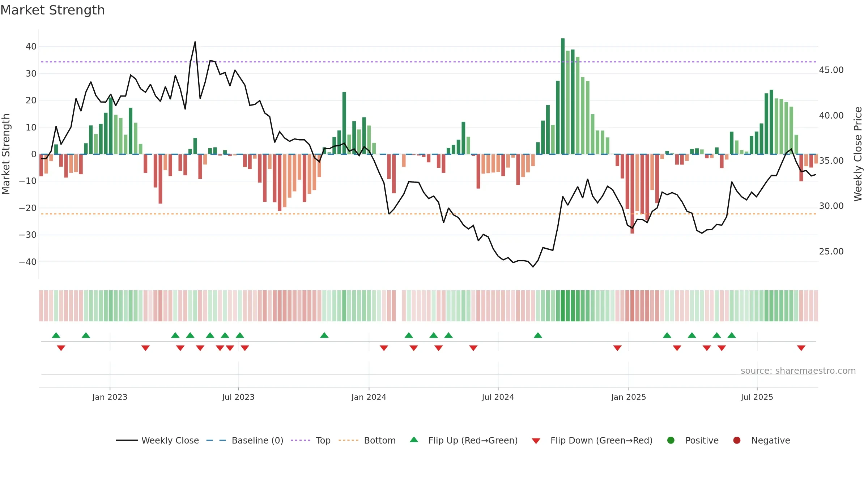Click the deepest red bar reaching about −30
The image size is (868, 488).
[632, 194]
